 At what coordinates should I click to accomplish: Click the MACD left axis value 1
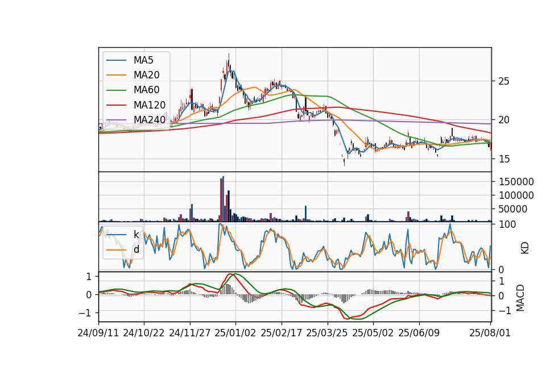[89, 277]
